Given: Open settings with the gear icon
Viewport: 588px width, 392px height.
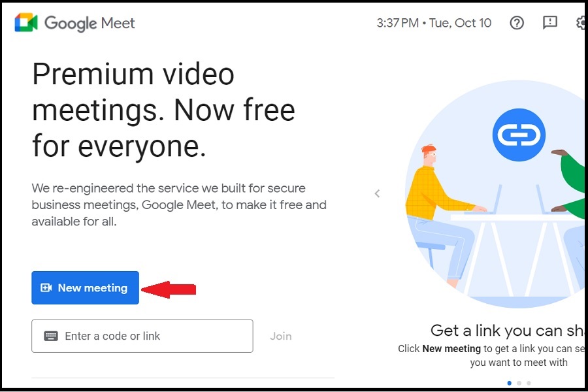Looking at the screenshot, I should coord(580,23).
